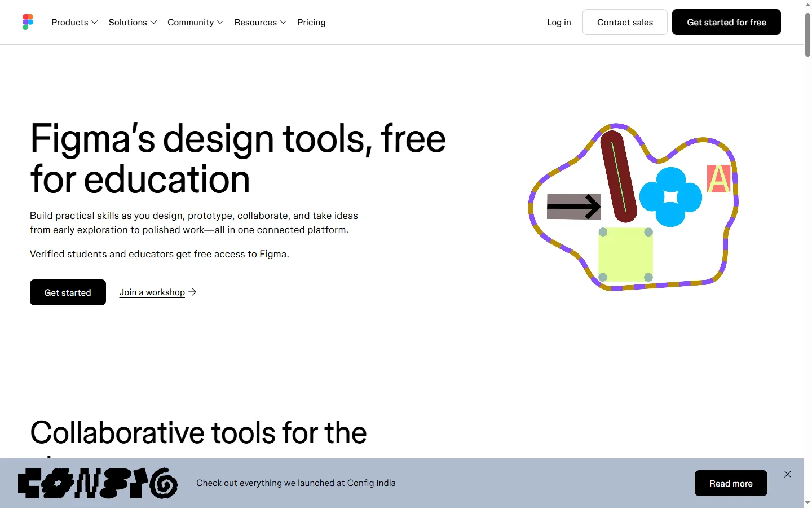Click the yellow-green square shape in illustration

(x=625, y=255)
